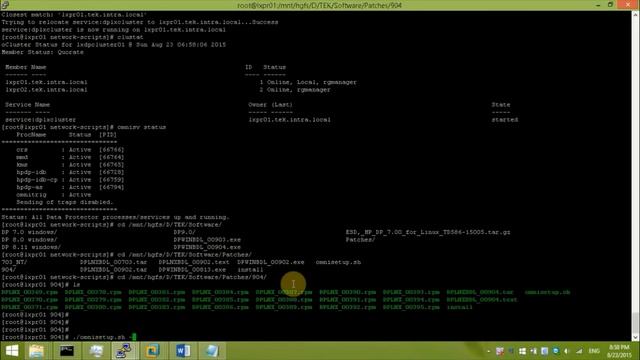Minimize the PuTTY window
This screenshot has width=640, height=360.
[x=598, y=5]
